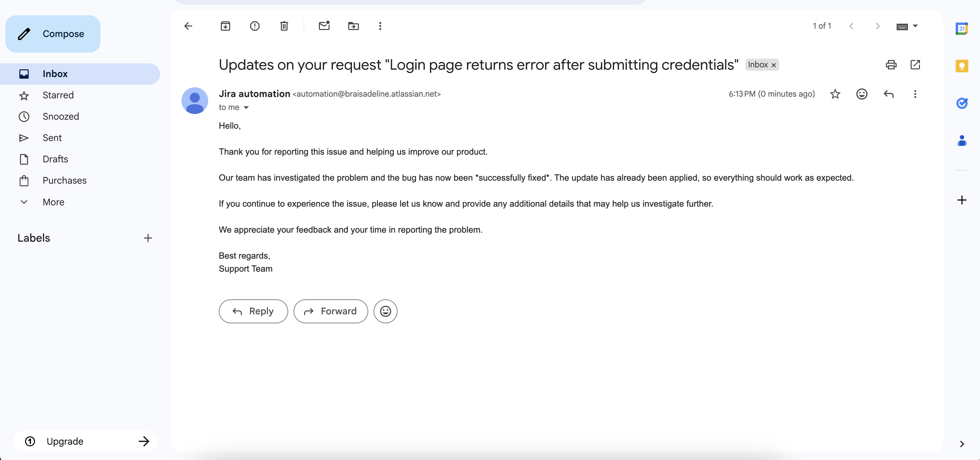Expand recipient details next to 'to me'
Image resolution: width=980 pixels, height=460 pixels.
tap(246, 108)
